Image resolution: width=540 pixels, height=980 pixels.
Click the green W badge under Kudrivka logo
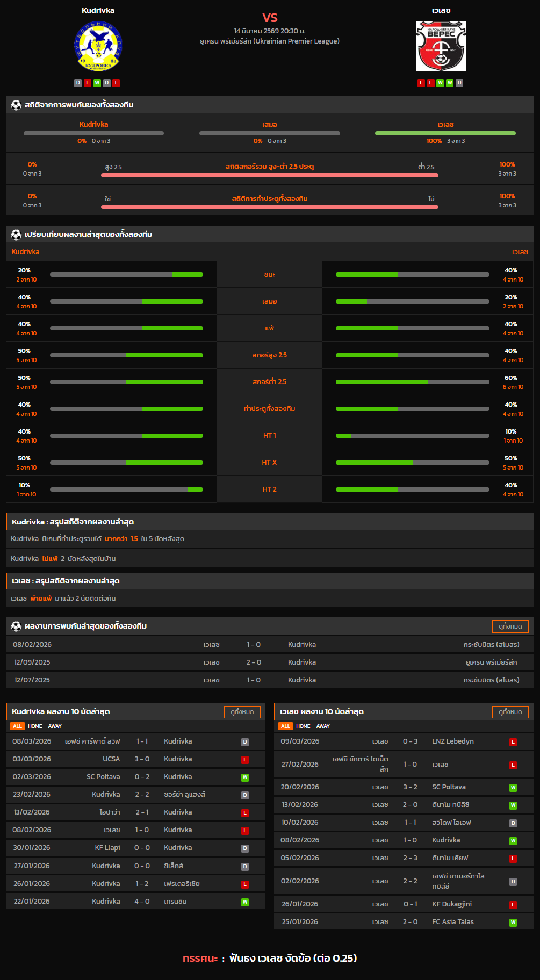point(97,83)
